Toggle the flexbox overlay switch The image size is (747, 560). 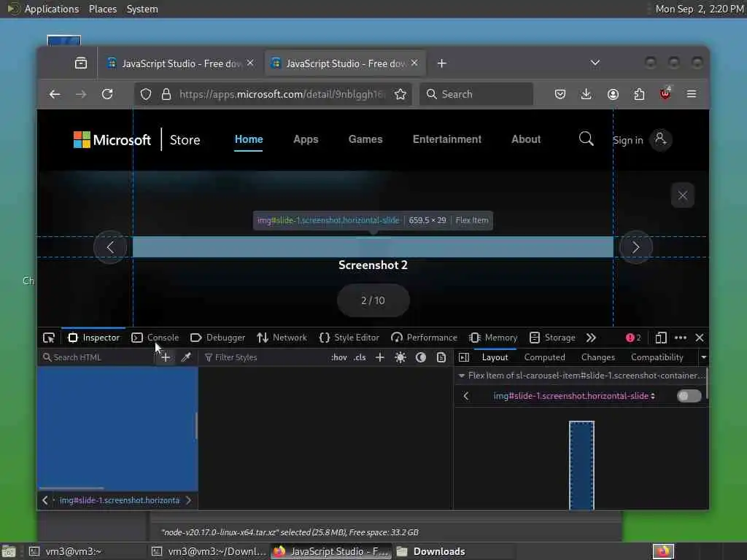(689, 396)
